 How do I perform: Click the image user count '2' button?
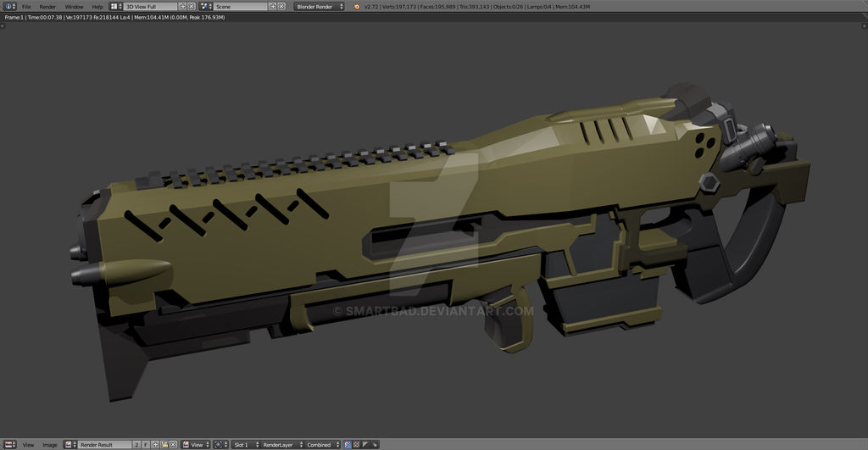point(136,444)
